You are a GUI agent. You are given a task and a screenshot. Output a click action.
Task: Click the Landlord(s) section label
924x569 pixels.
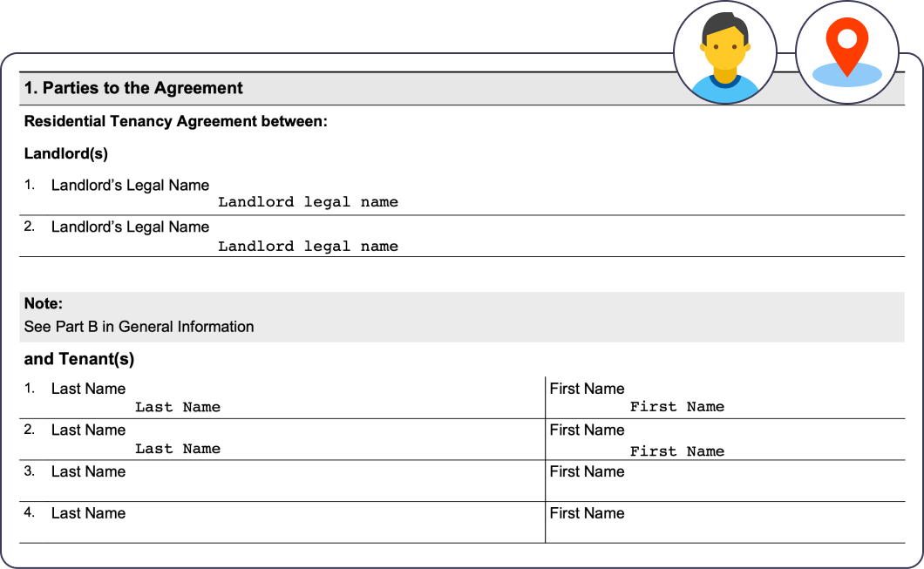60,153
